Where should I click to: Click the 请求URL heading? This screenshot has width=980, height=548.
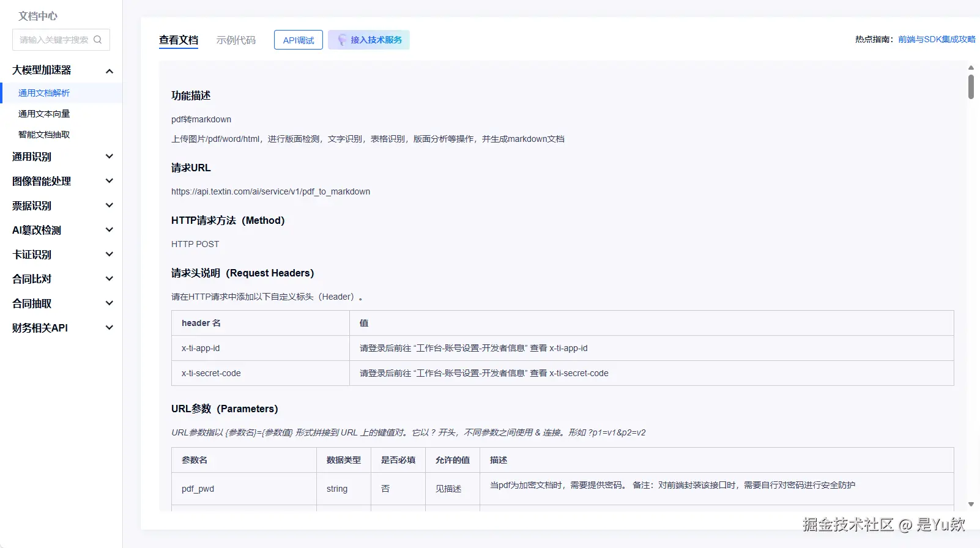[191, 168]
